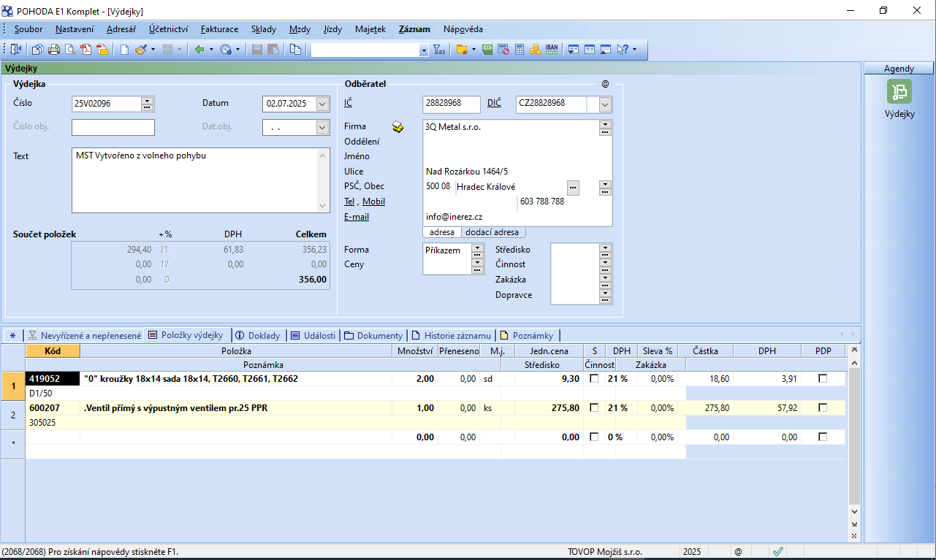
Task: Click the IBAN toolbar icon
Action: tap(552, 50)
